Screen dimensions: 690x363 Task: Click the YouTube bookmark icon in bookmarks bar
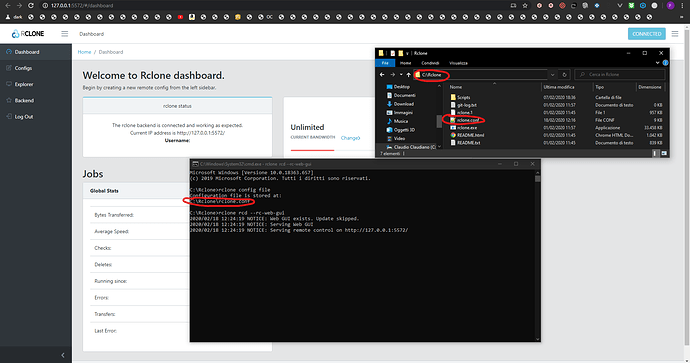pos(180,17)
